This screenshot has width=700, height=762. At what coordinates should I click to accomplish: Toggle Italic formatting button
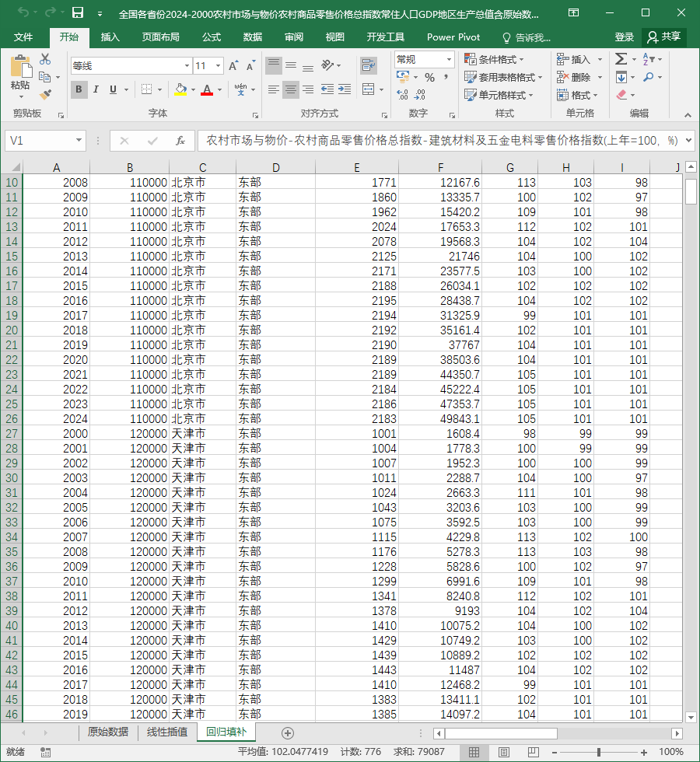pos(96,89)
